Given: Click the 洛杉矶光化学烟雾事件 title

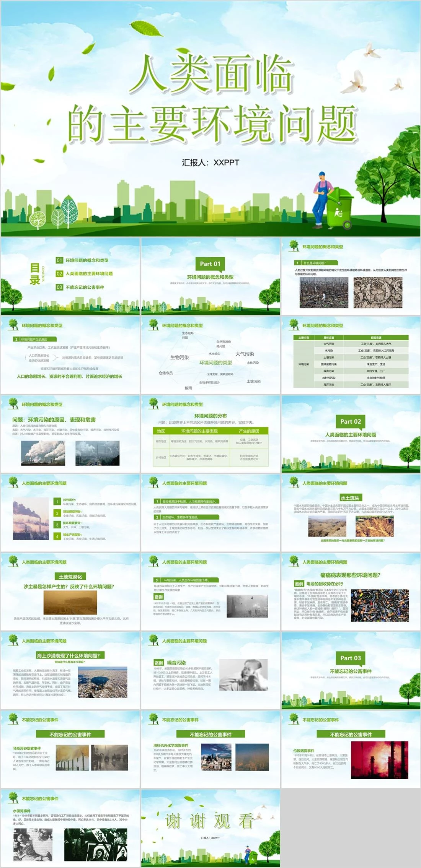Looking at the screenshot, I should click(171, 746).
